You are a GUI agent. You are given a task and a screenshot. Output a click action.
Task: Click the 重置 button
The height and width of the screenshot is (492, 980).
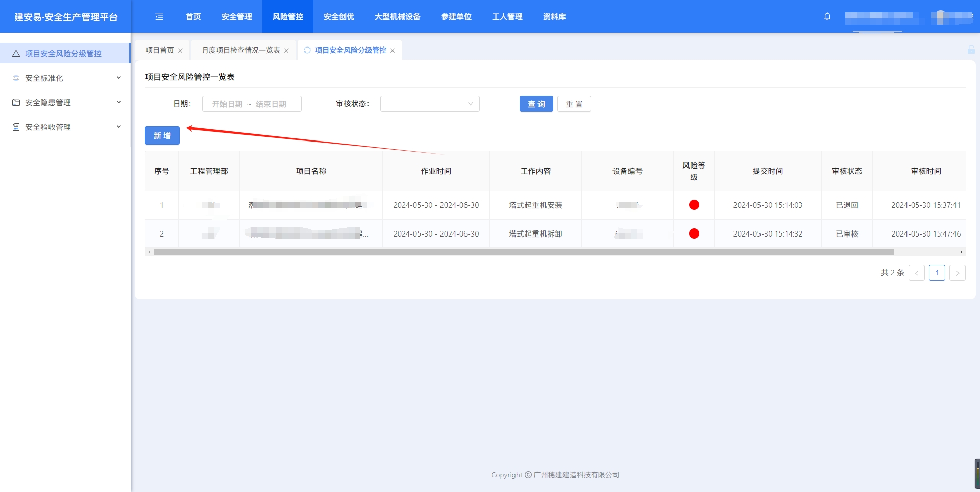(x=574, y=104)
